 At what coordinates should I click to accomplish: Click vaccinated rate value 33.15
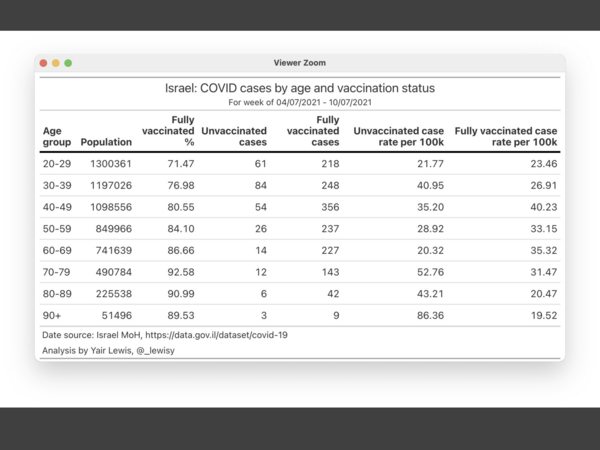pos(544,229)
